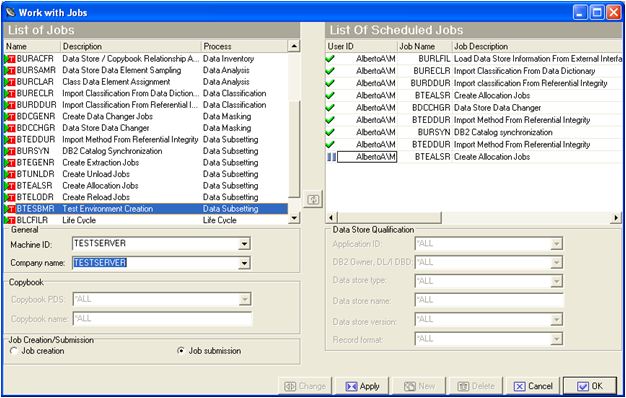The width and height of the screenshot is (626, 398).
Task: Select 'Create Allocation Jobs' in List of Jobs
Action: click(x=100, y=186)
